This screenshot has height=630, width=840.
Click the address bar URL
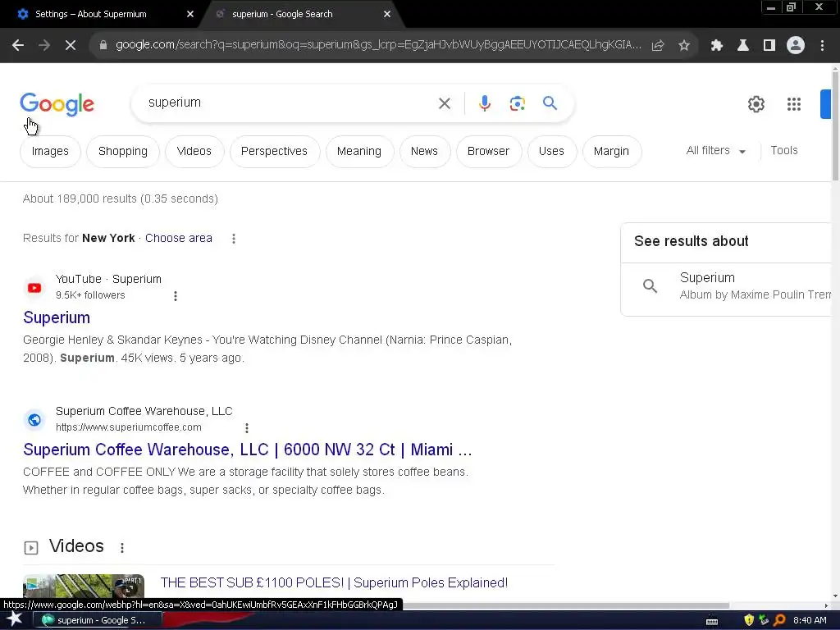point(377,45)
